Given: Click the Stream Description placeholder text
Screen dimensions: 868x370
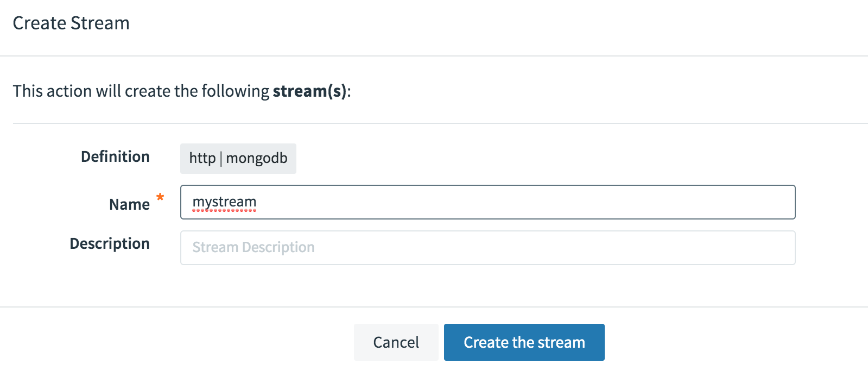Looking at the screenshot, I should 254,248.
